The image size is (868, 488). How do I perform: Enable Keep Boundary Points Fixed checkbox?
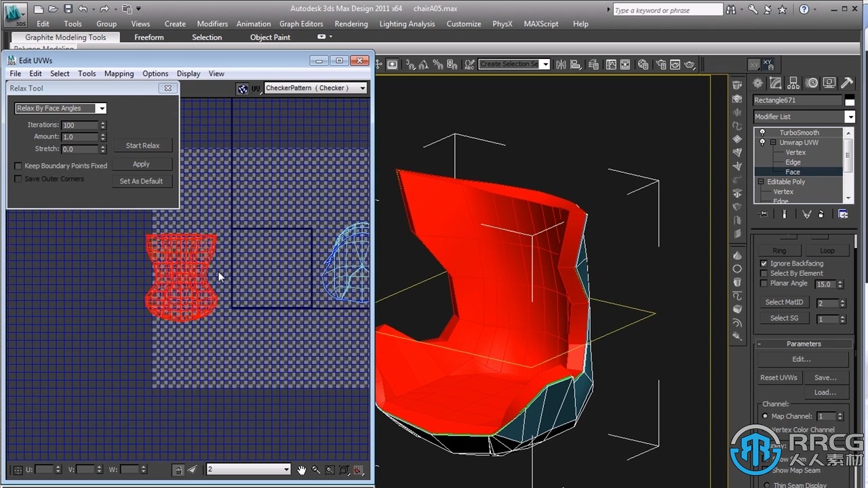18,166
